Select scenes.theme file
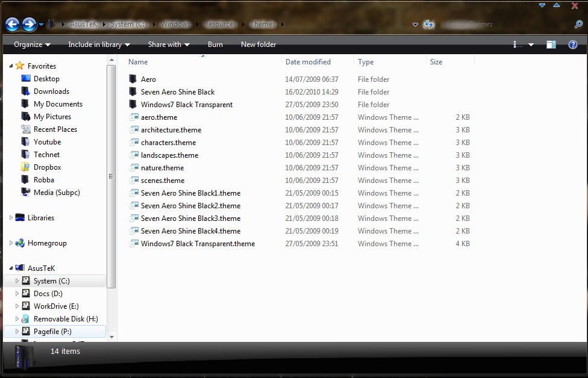Viewport: 588px width, 378px height. pyautogui.click(x=163, y=181)
